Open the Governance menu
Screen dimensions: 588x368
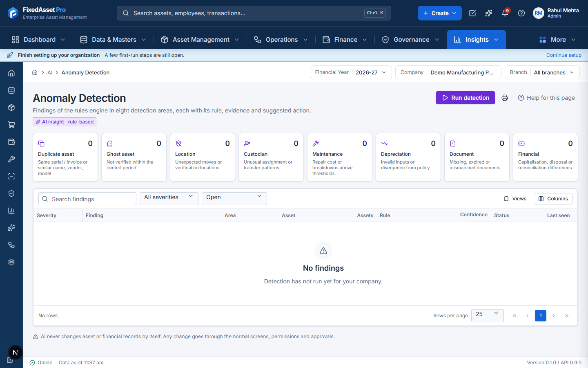[x=411, y=40]
